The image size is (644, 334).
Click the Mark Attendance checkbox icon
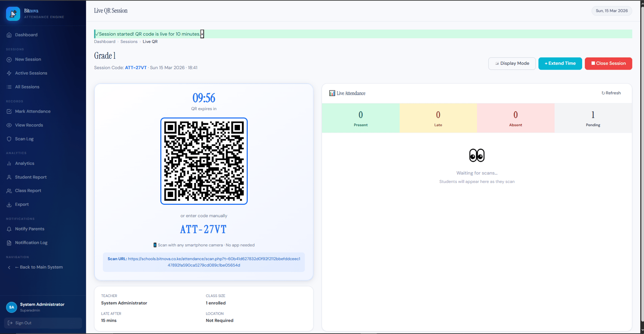(x=9, y=112)
